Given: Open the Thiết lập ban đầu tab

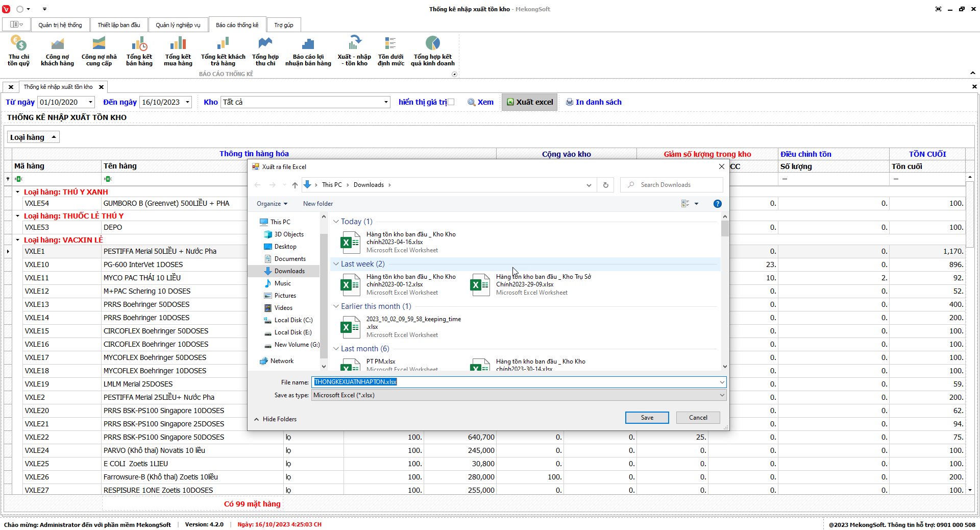Looking at the screenshot, I should pos(119,25).
